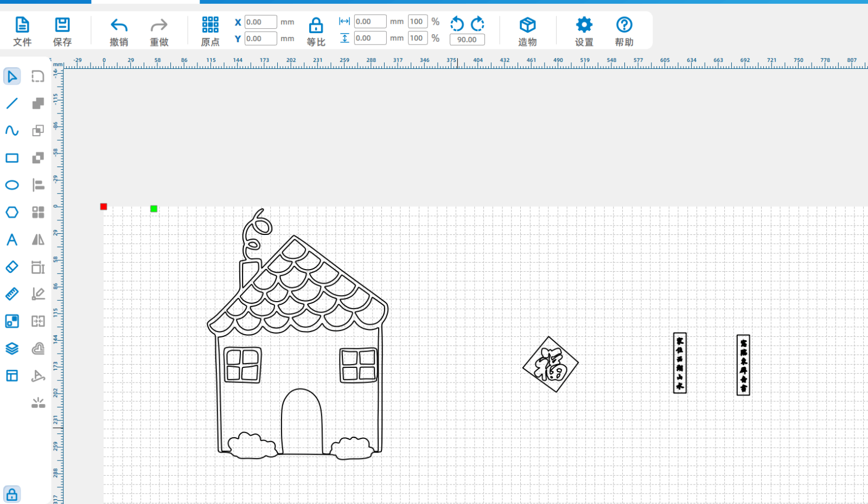The width and height of the screenshot is (868, 504).
Task: Click the red marker square on canvas
Action: (104, 207)
